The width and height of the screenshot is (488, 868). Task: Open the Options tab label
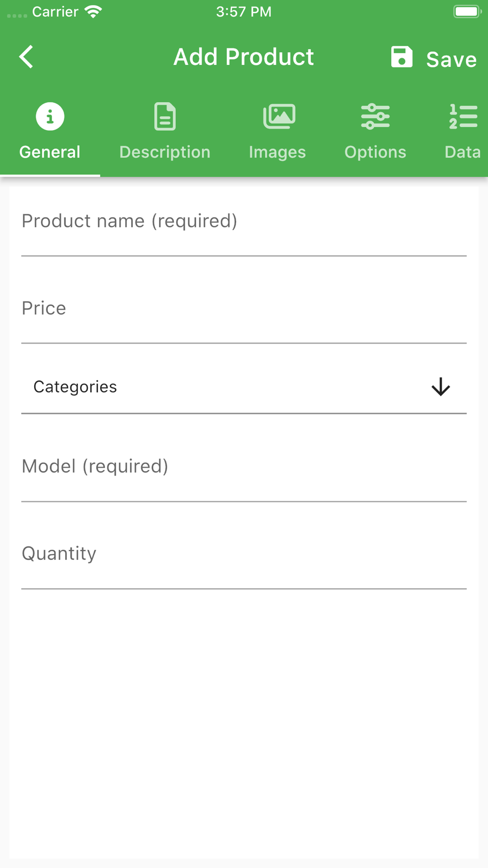[375, 152]
